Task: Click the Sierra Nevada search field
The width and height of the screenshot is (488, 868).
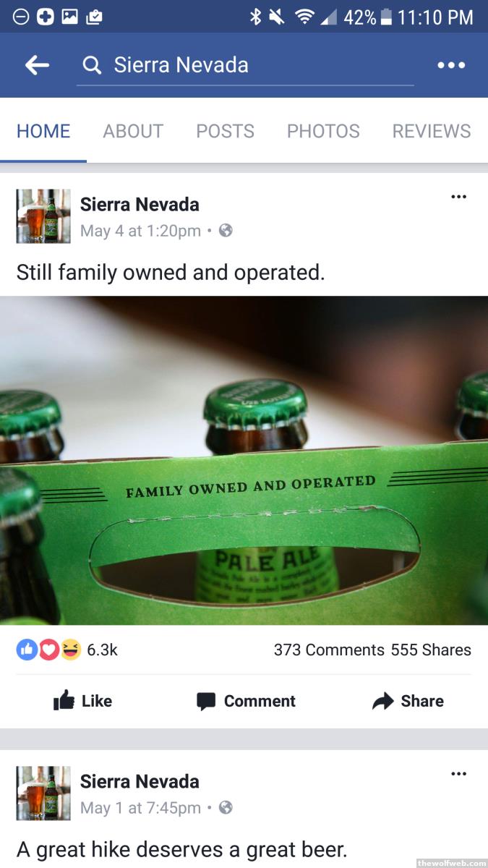Action: tap(245, 66)
